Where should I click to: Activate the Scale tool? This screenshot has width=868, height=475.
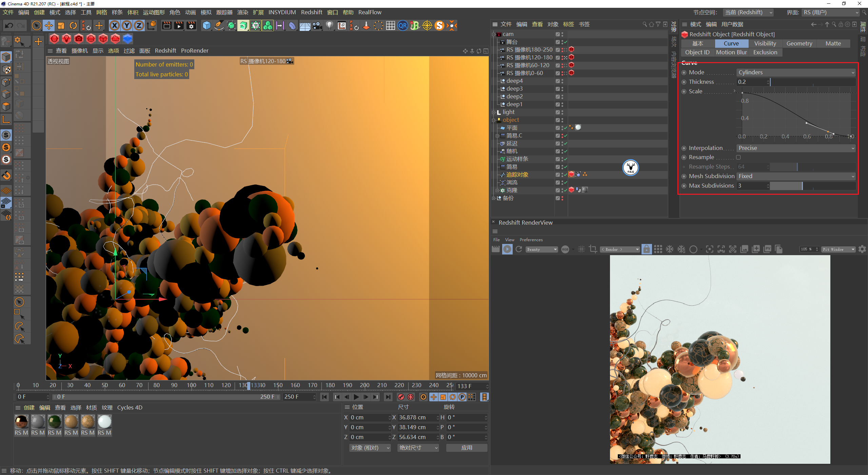pos(61,25)
